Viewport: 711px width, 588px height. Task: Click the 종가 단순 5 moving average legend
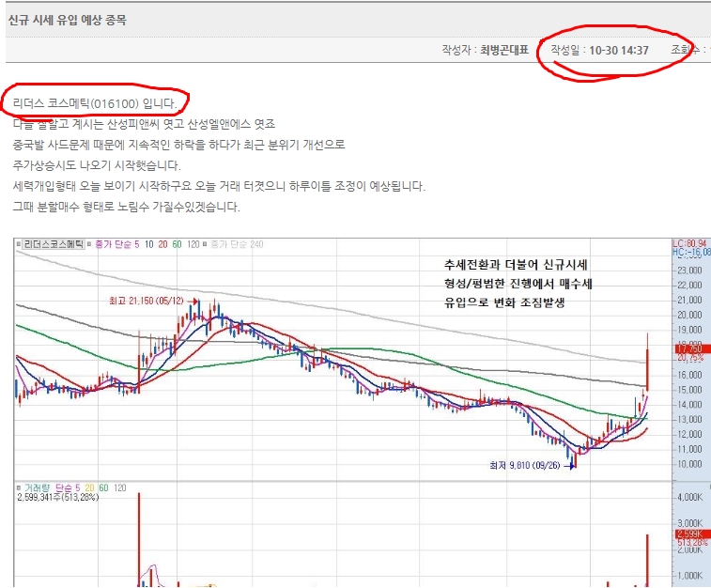click(x=117, y=244)
